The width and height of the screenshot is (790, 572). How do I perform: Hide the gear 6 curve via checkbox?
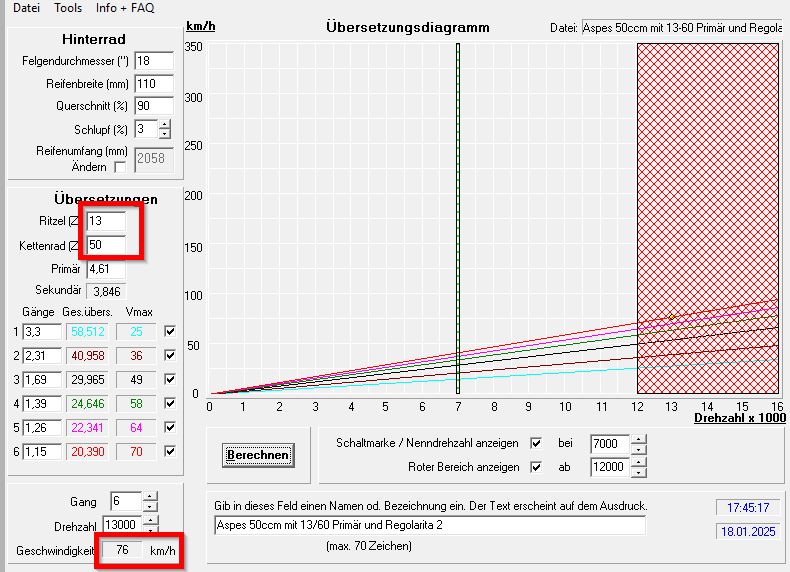coord(169,453)
